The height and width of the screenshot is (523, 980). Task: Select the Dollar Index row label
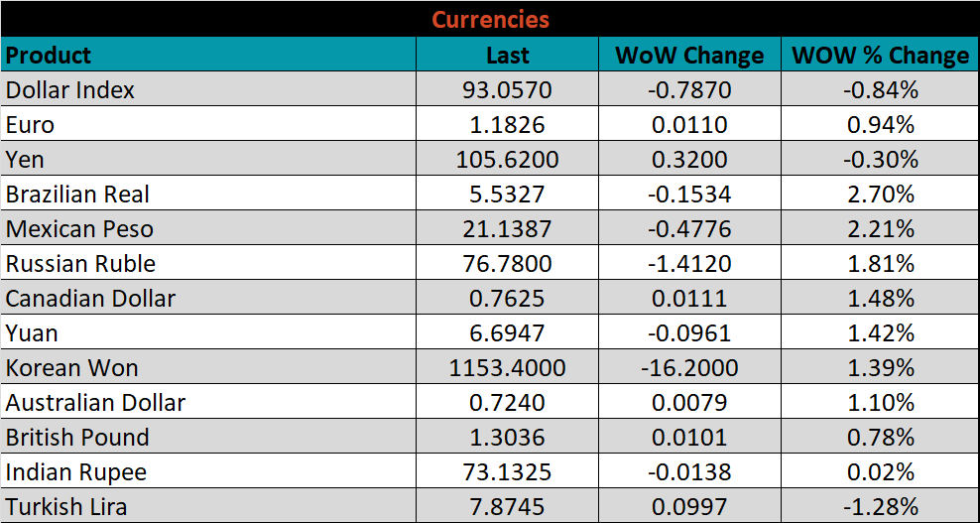click(x=70, y=90)
